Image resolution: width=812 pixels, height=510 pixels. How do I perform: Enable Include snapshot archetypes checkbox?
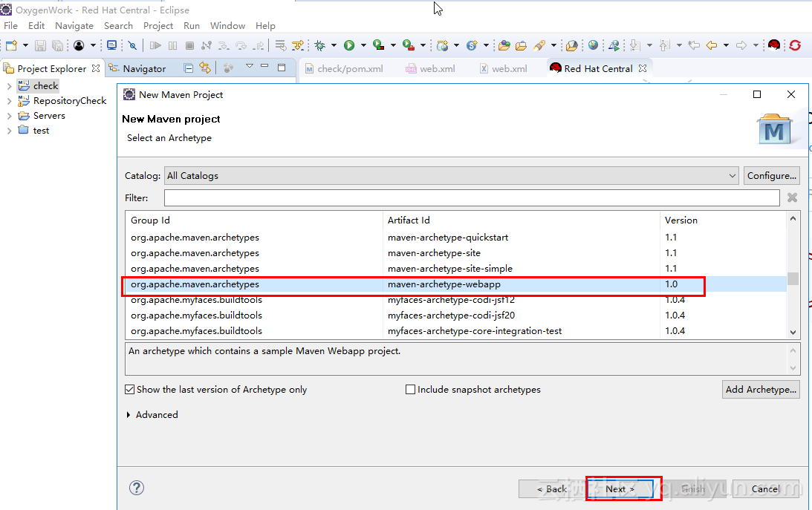[410, 390]
